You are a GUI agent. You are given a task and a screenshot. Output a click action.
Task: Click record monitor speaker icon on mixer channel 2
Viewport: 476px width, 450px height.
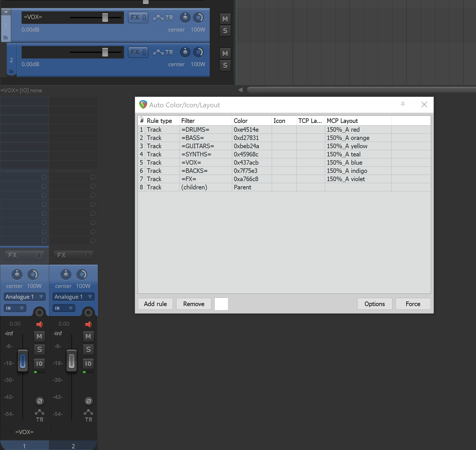88,324
